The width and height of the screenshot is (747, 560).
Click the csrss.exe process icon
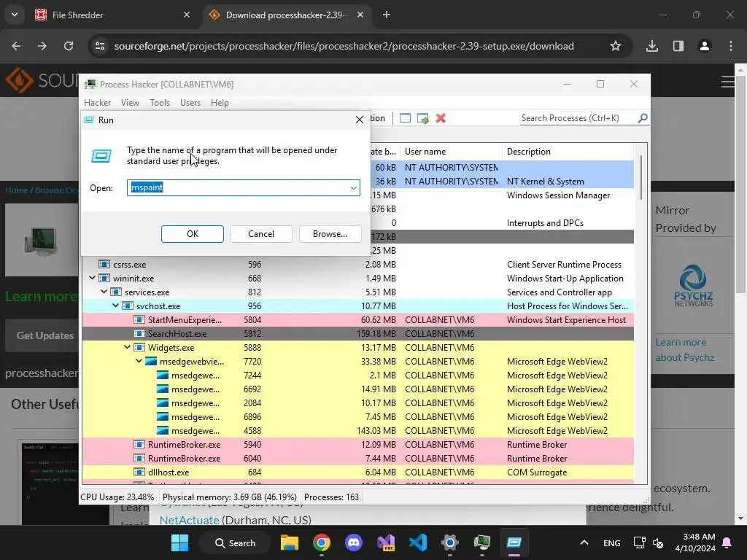104,264
